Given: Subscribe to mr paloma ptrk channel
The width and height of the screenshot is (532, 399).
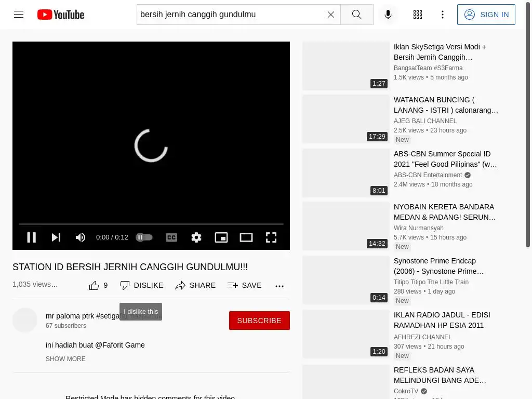Looking at the screenshot, I should click(259, 320).
